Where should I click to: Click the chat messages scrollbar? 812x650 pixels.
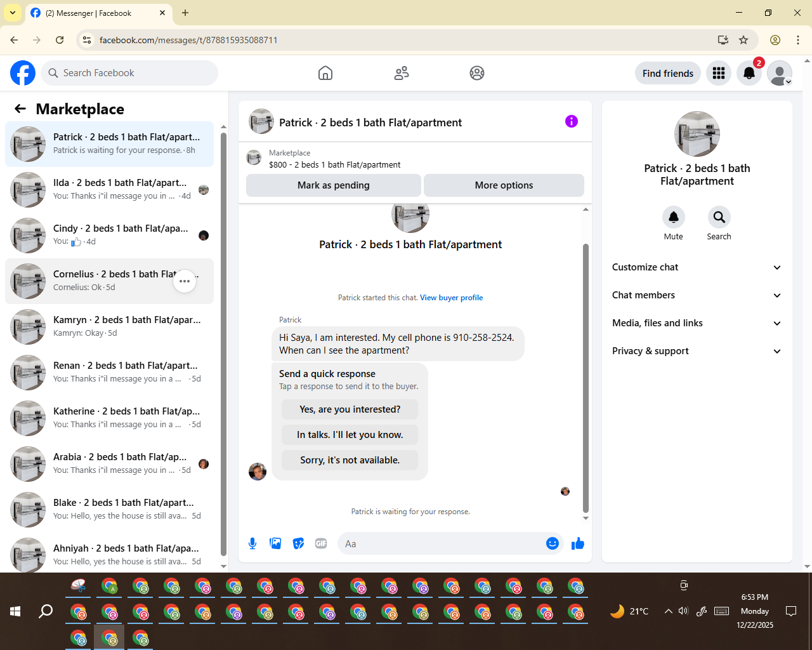[586, 378]
